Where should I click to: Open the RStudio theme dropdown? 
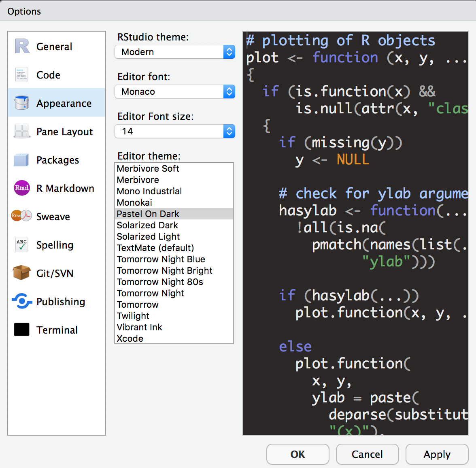pyautogui.click(x=175, y=52)
